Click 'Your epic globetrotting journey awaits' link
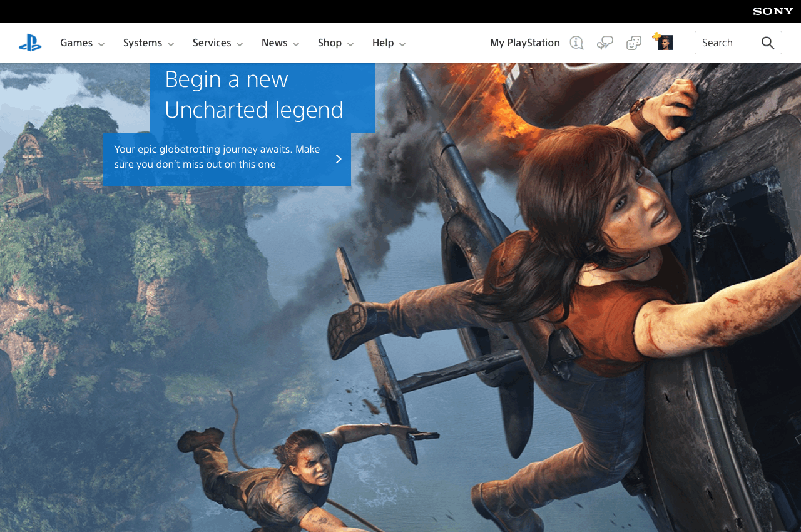The image size is (801, 532). click(x=227, y=160)
